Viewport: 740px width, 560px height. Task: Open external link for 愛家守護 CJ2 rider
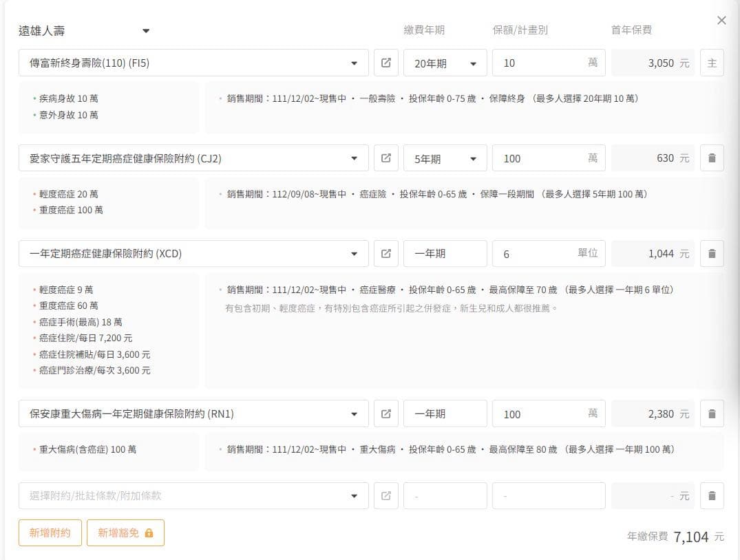coord(385,158)
